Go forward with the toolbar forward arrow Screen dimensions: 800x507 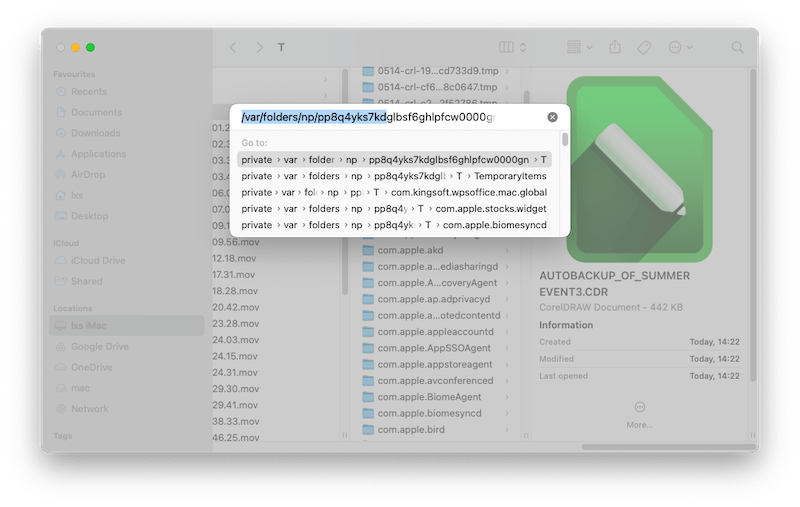260,47
